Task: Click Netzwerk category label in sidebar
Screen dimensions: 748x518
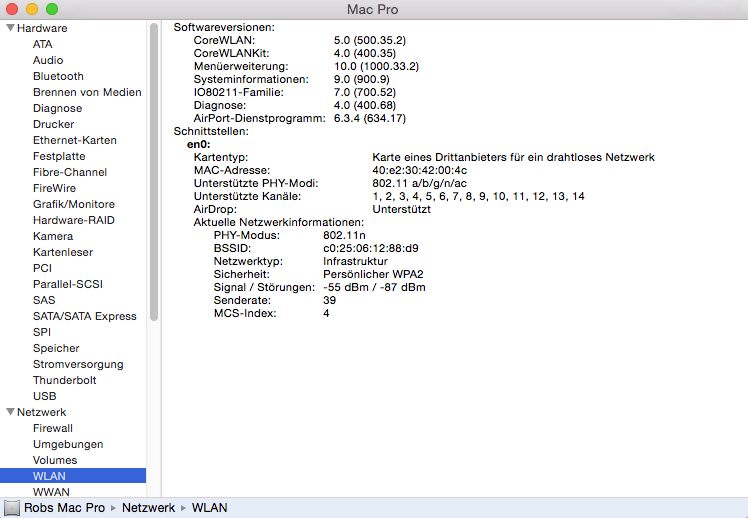Action: (x=42, y=412)
